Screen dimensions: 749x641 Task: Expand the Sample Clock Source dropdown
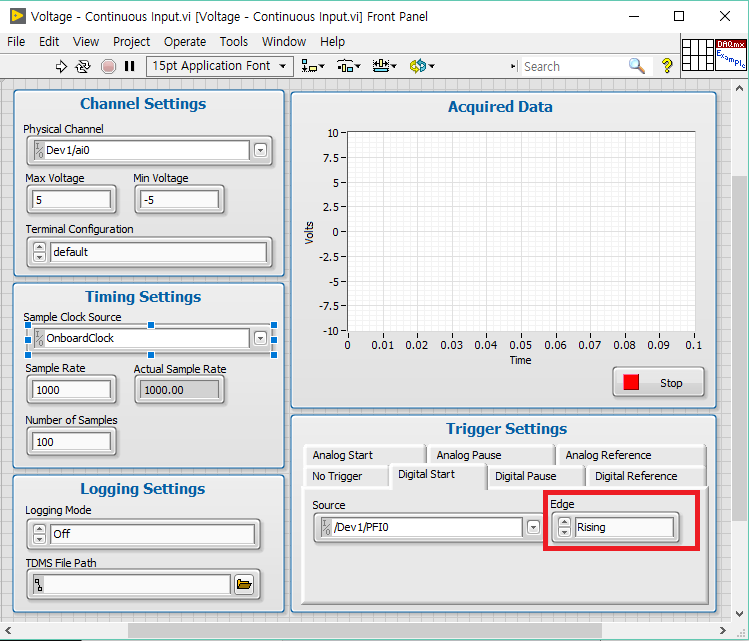[x=260, y=338]
